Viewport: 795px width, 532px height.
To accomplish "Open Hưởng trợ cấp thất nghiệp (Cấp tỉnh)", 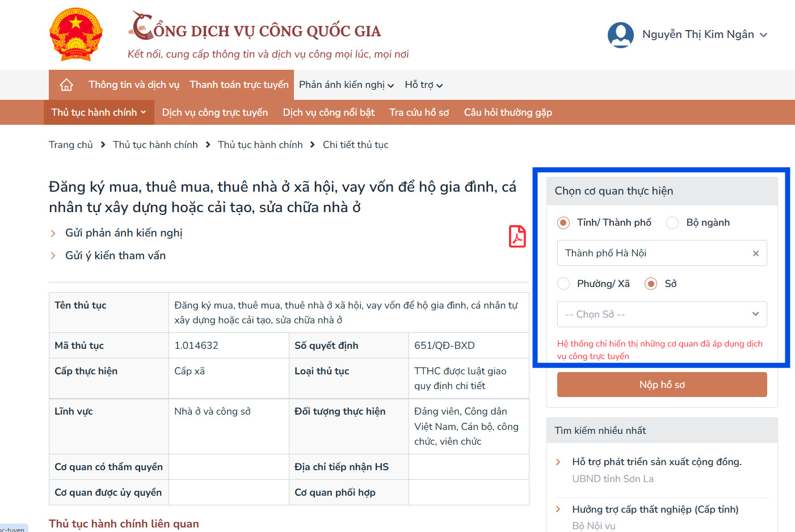I will pyautogui.click(x=655, y=509).
